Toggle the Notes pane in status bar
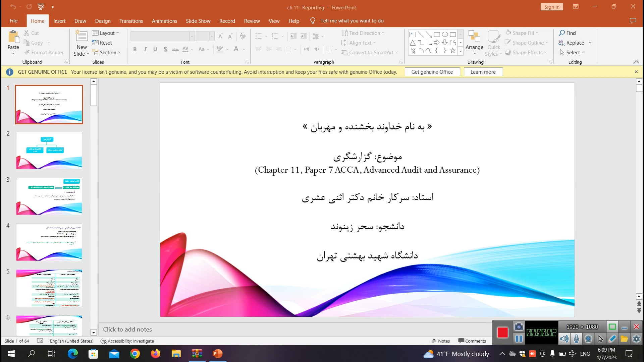Screen dimensions: 644x362 click(x=441, y=341)
